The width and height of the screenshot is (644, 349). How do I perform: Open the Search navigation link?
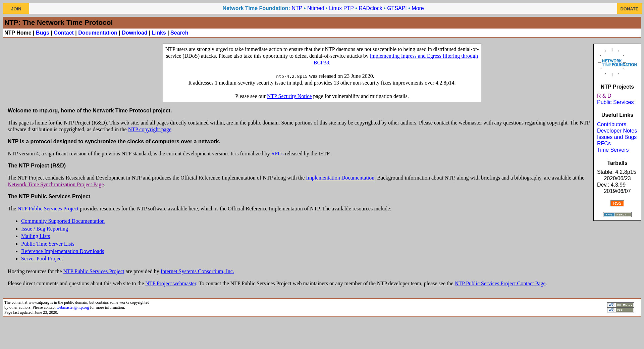point(179,33)
